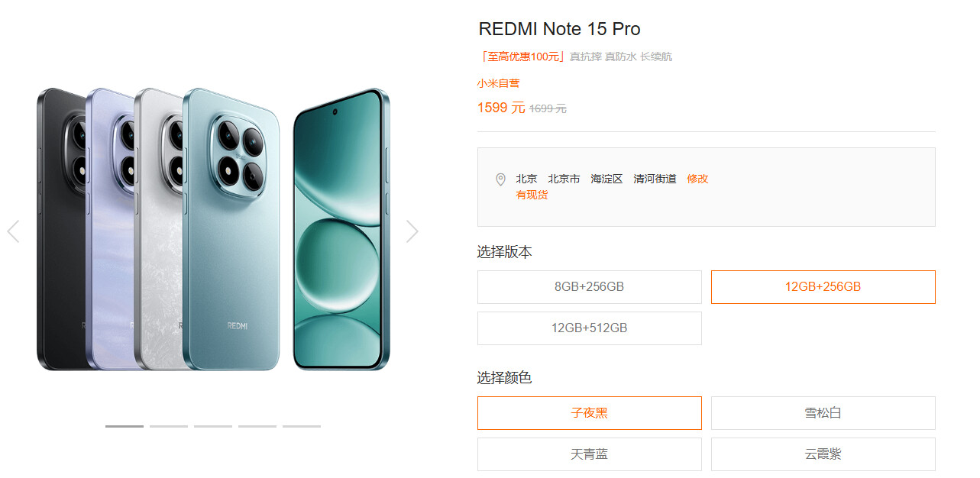980x478 pixels.
Task: Click 修改 to change delivery address
Action: pyautogui.click(x=697, y=179)
